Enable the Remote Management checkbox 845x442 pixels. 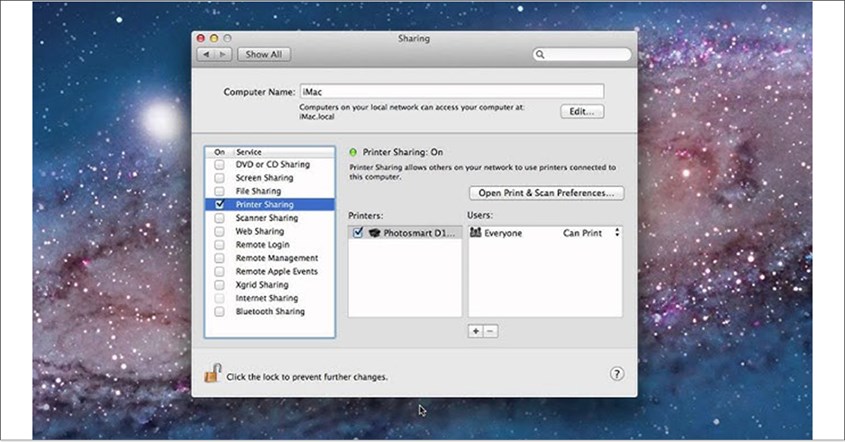[219, 258]
